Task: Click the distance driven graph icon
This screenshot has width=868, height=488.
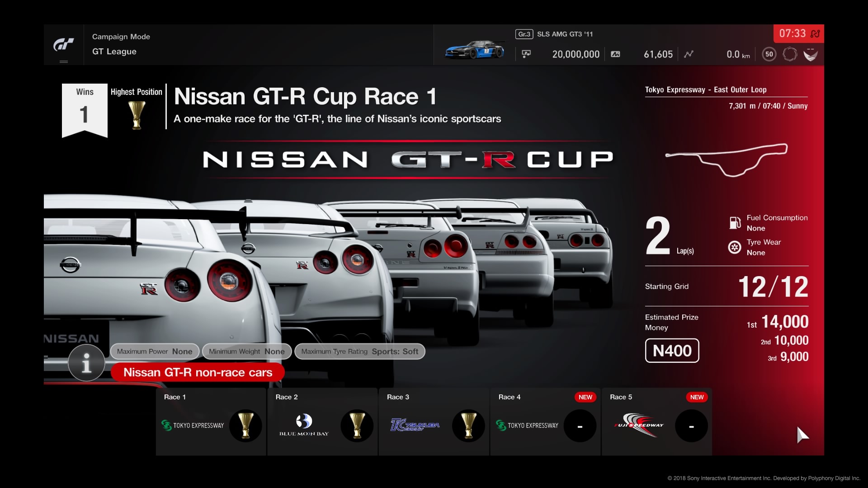Action: click(x=689, y=54)
